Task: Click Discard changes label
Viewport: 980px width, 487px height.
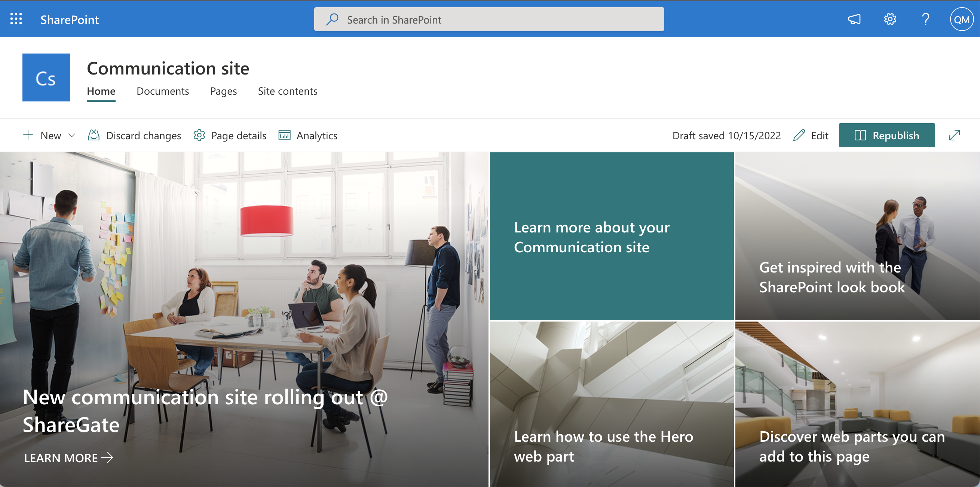Action: pyautogui.click(x=143, y=136)
